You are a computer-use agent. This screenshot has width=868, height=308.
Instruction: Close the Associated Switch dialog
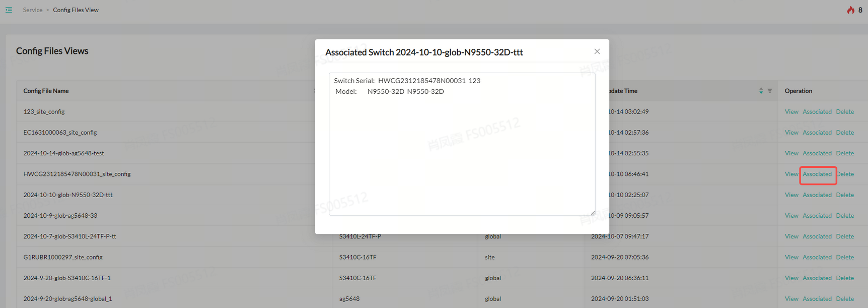597,51
